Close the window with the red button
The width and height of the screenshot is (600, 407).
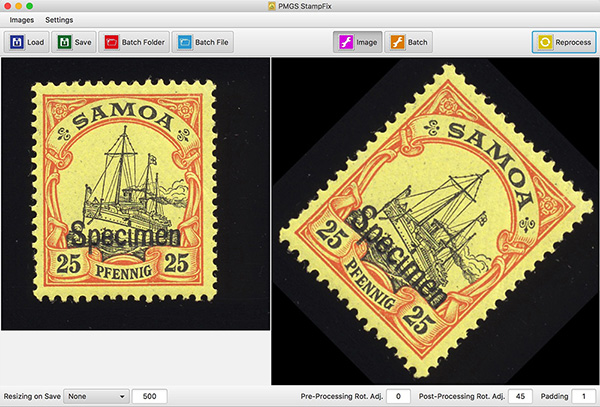pos(7,6)
